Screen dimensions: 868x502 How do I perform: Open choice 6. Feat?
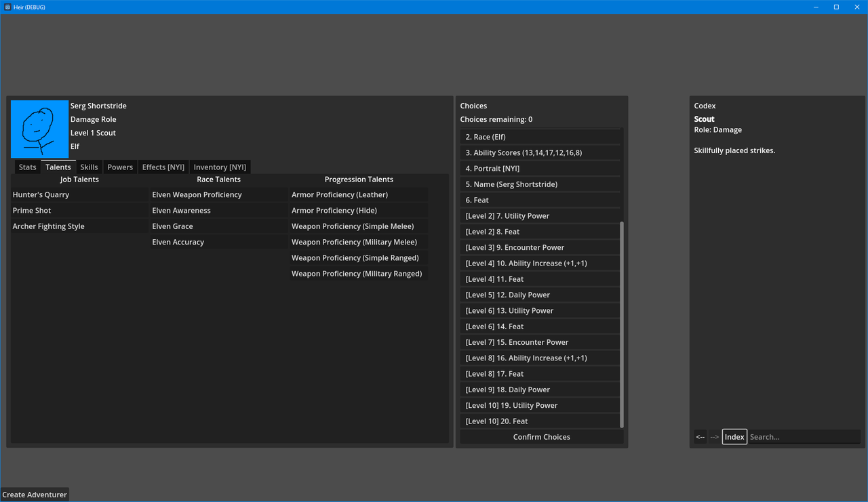click(540, 200)
